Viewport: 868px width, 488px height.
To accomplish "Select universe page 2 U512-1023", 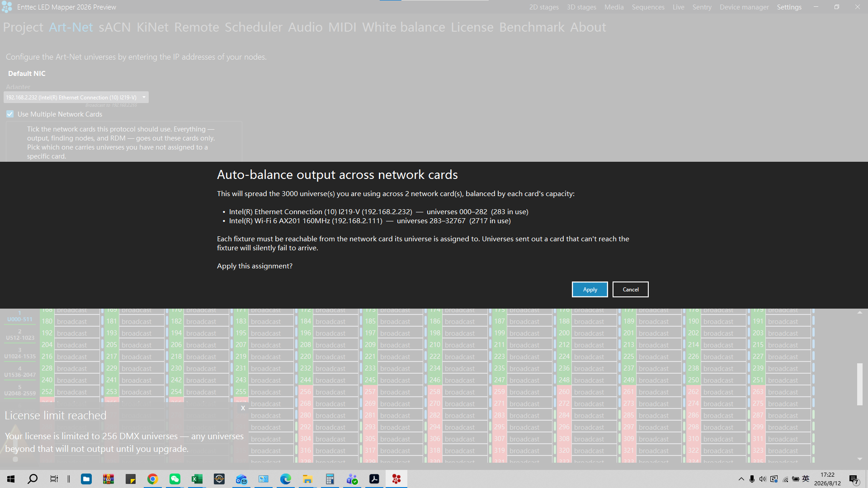I will pos(20,335).
